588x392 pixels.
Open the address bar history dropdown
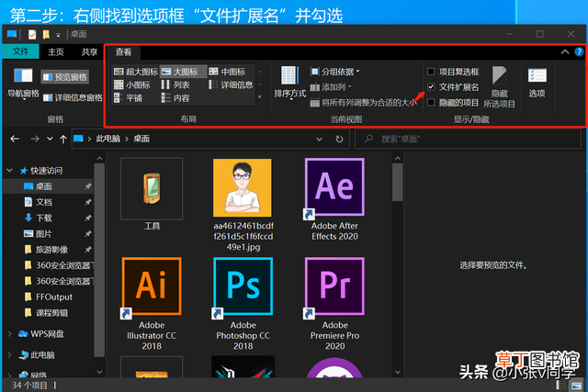[x=319, y=139]
